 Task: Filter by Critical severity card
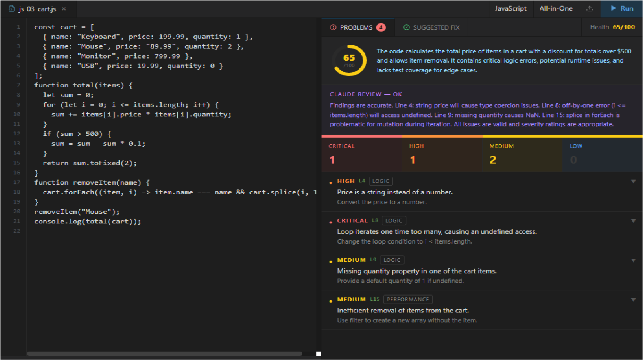[x=362, y=154]
